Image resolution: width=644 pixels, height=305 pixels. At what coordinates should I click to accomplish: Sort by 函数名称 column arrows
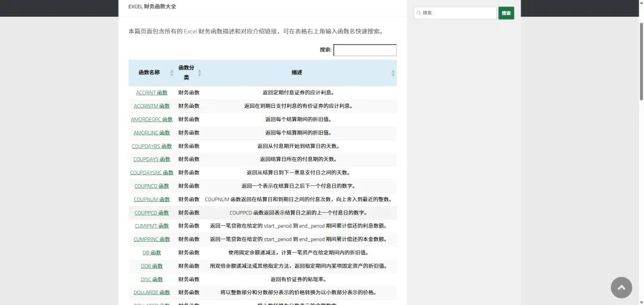coord(172,73)
